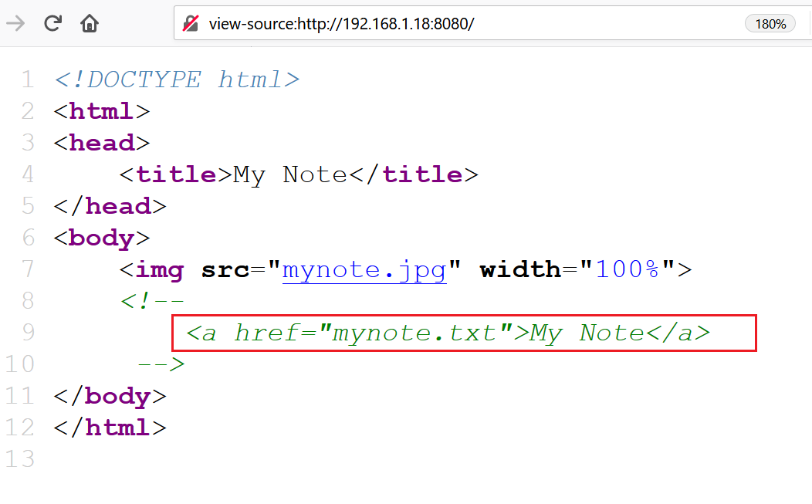Viewport: 812px width, 504px height.
Task: Go to the browser home page
Action: tap(90, 23)
